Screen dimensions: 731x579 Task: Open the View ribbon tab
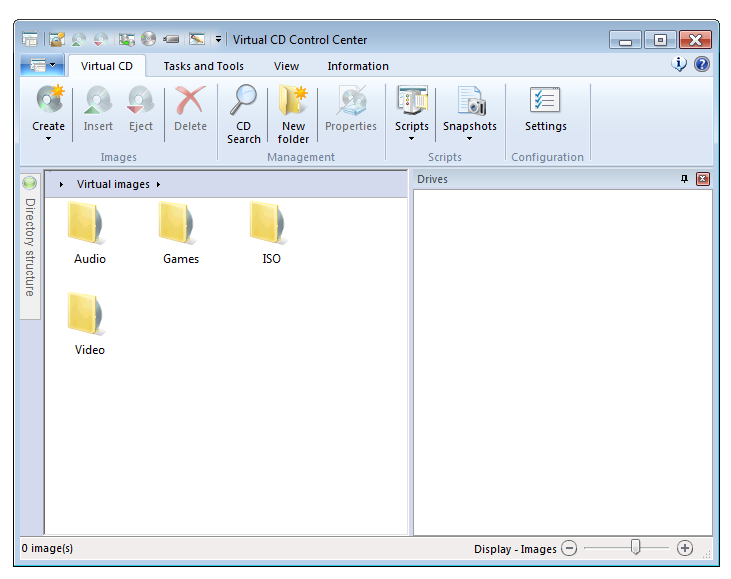pos(286,66)
